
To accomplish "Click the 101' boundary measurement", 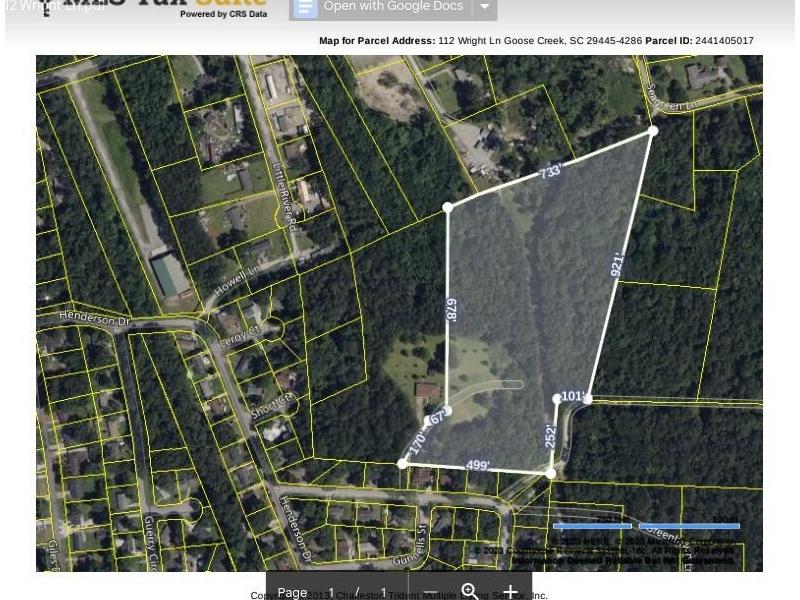I will [572, 396].
